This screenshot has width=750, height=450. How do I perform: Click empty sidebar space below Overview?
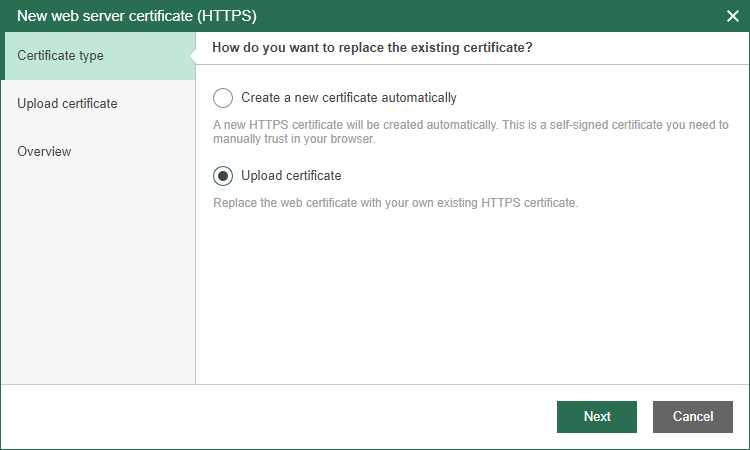[97, 280]
